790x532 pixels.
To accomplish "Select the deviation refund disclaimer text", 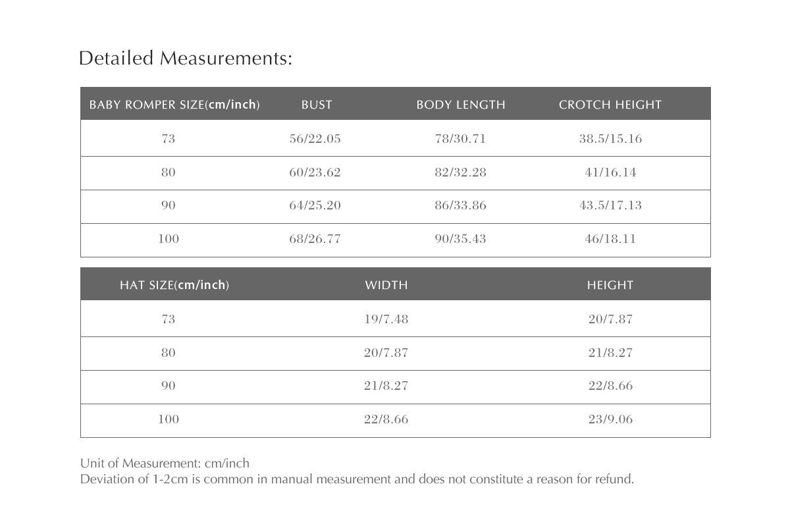I will pyautogui.click(x=357, y=479).
